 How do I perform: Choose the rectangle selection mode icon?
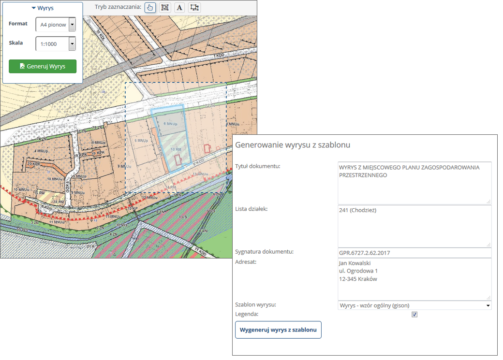point(165,7)
